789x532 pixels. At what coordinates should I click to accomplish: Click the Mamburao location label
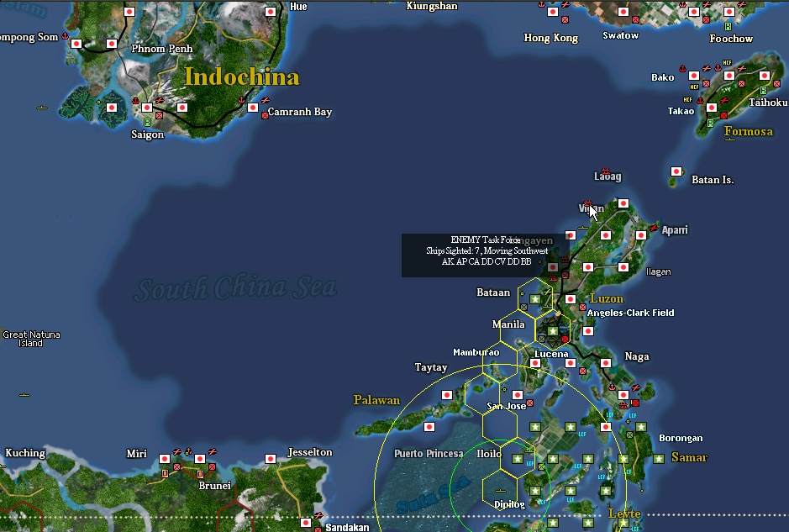[476, 352]
